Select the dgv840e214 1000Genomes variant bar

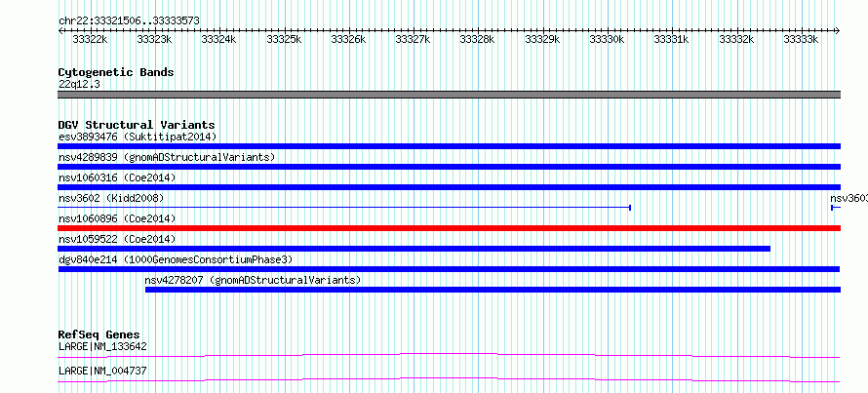(x=449, y=269)
